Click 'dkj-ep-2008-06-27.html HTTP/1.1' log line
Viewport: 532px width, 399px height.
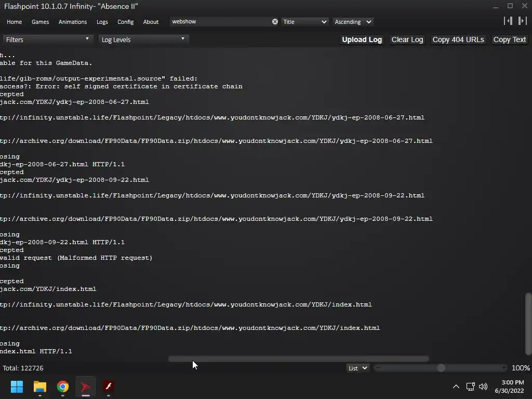[x=62, y=164]
